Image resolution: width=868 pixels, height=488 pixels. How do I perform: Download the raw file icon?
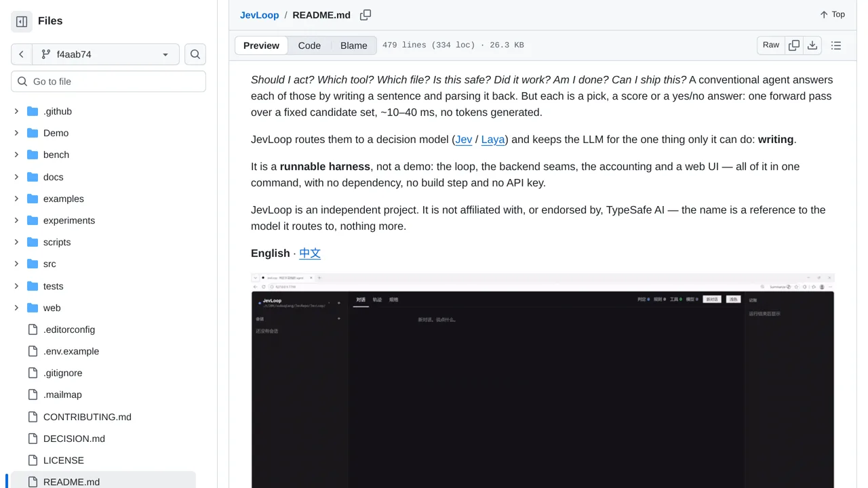812,45
